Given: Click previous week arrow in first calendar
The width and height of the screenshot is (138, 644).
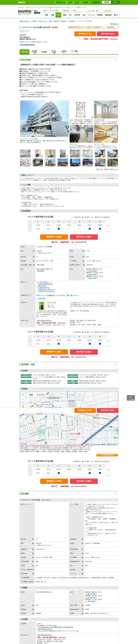Looking at the screenshot, I should 30,226.
